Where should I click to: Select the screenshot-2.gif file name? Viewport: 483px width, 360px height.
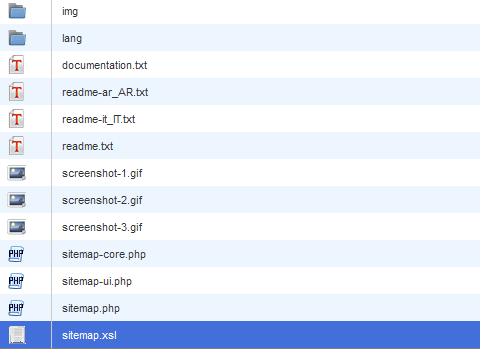click(102, 200)
